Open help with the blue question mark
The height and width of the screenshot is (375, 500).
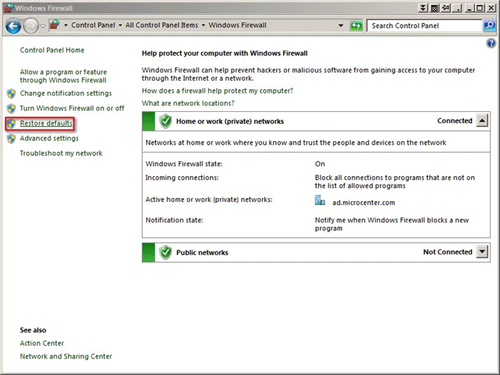(491, 43)
